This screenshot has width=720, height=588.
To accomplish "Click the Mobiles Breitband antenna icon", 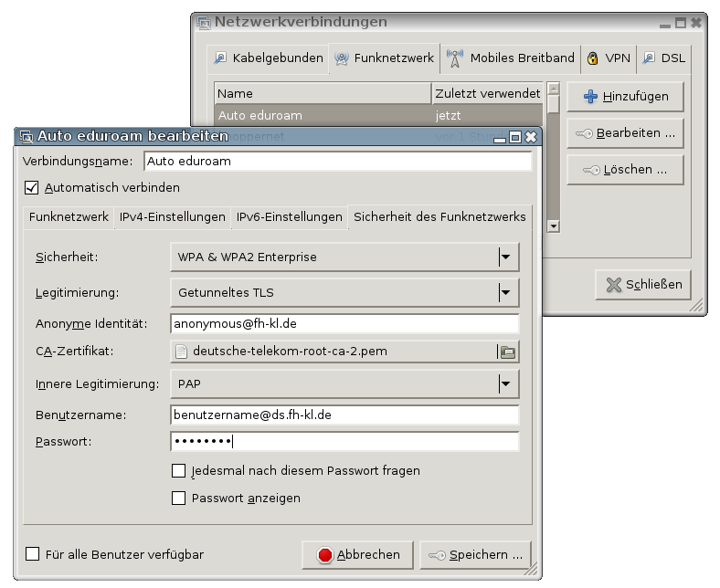I will 454,58.
